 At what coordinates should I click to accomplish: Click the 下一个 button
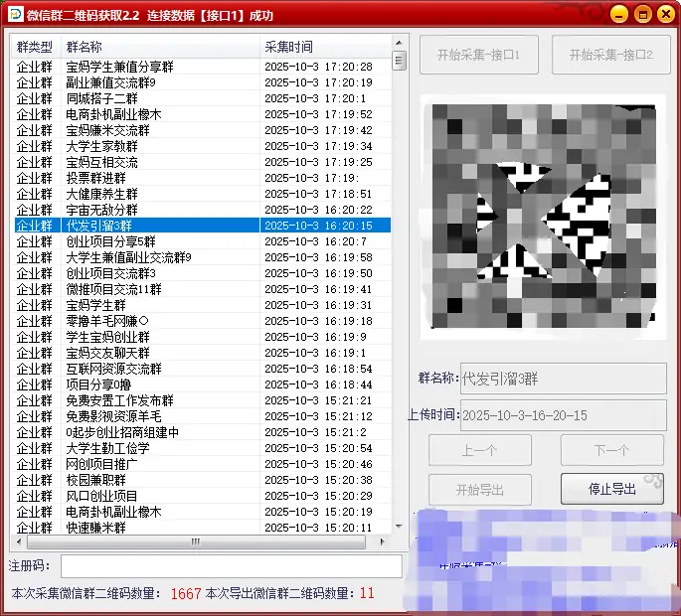(x=611, y=450)
